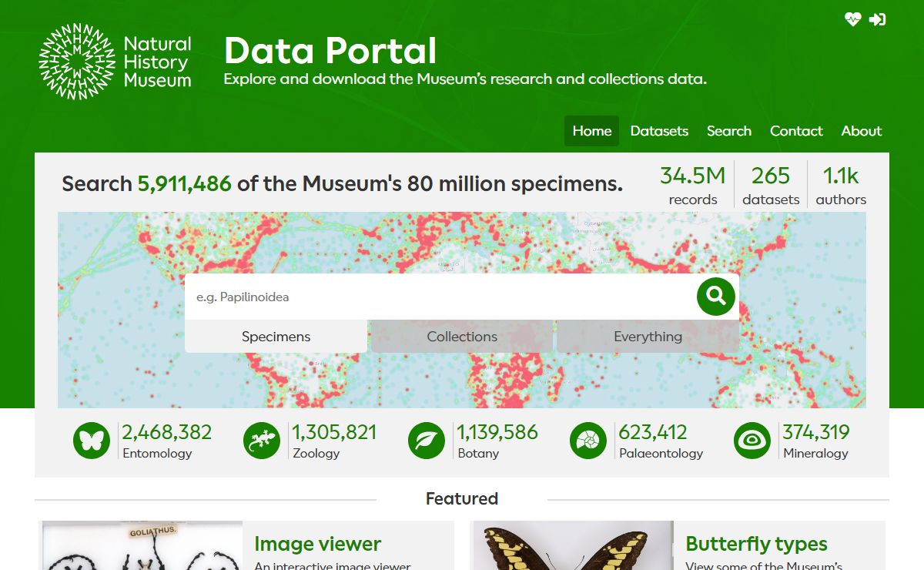Open the Image viewer featured heading

318,544
